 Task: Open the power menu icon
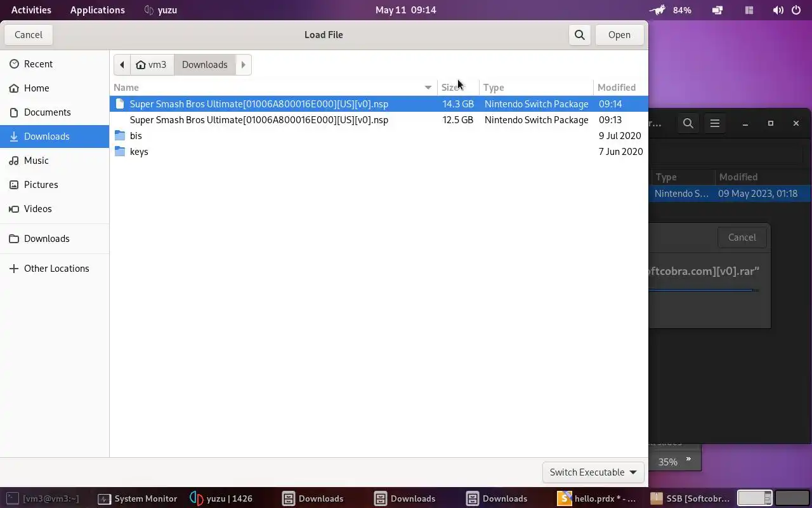click(x=796, y=10)
